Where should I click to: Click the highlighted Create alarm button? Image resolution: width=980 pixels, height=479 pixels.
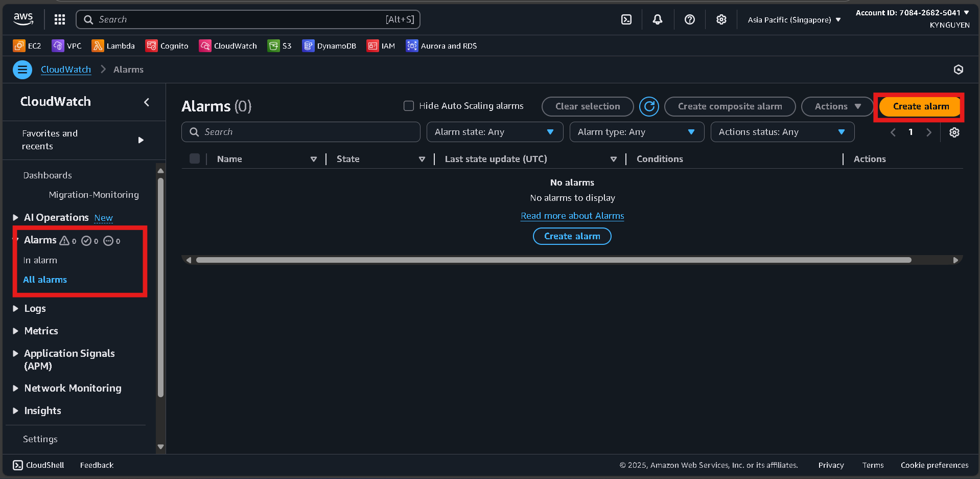(919, 106)
